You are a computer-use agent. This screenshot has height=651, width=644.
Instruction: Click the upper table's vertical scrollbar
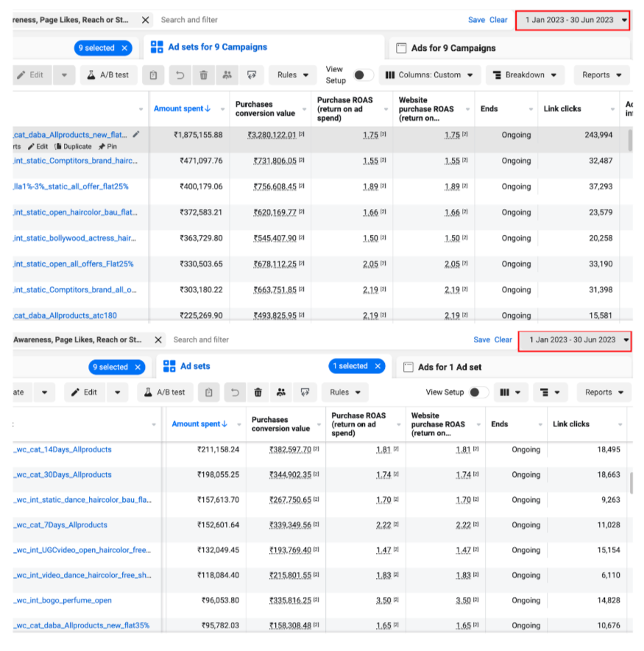[x=629, y=140]
